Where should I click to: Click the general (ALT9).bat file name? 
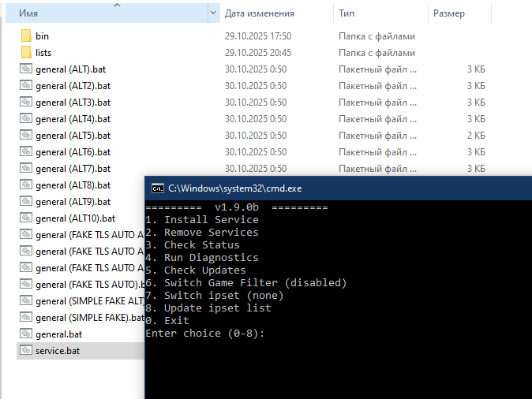(x=73, y=202)
